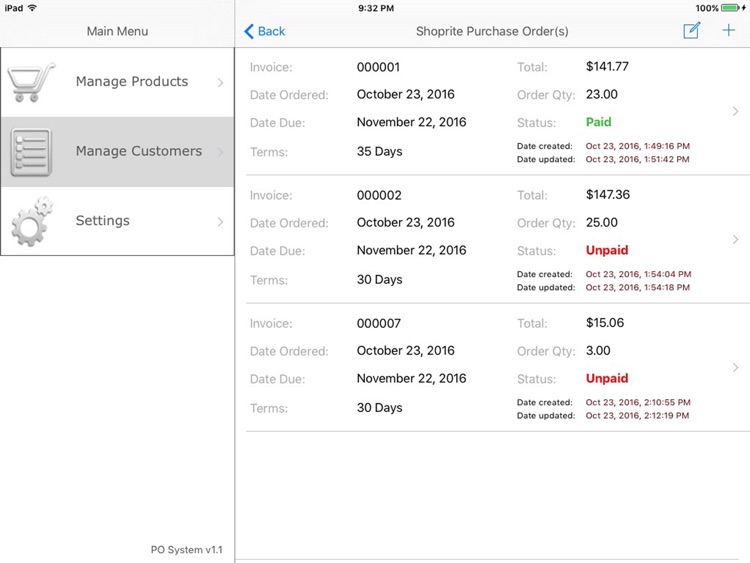Click the total $141.77
The height and width of the screenshot is (563, 750).
[x=607, y=66]
